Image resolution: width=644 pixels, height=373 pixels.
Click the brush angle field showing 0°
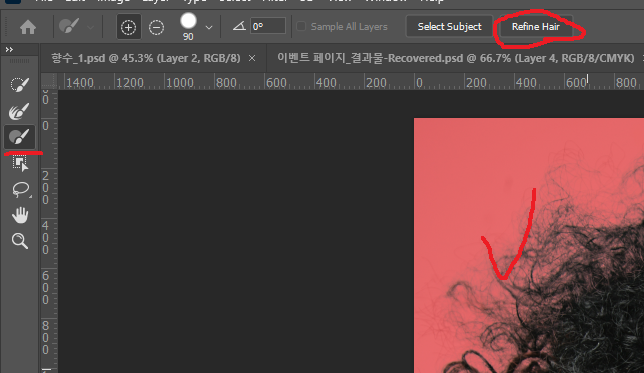click(268, 26)
